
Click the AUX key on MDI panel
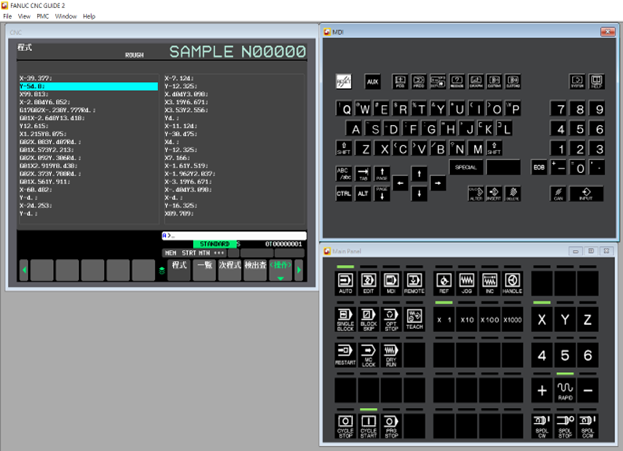372,81
